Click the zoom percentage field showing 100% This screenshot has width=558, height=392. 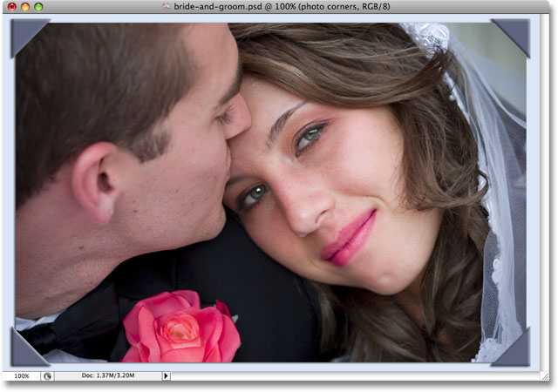tap(21, 376)
